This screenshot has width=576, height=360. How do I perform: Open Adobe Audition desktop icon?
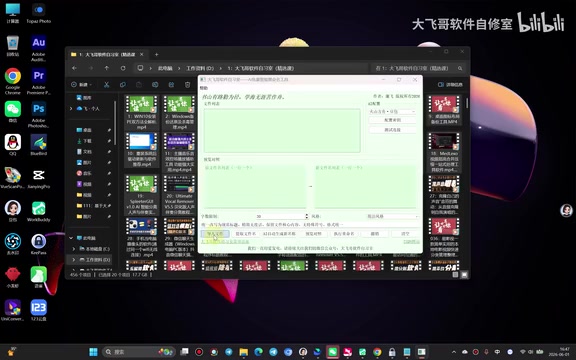(x=39, y=48)
